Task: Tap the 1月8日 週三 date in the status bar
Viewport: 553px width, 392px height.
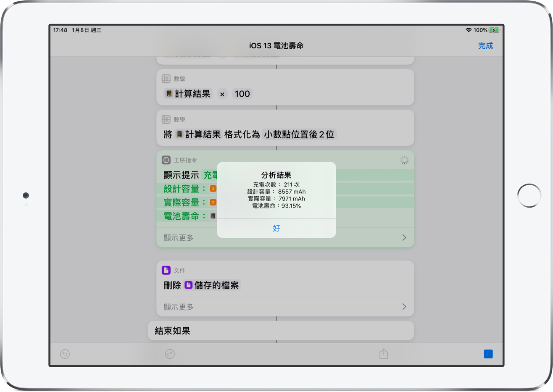Action: pyautogui.click(x=87, y=30)
